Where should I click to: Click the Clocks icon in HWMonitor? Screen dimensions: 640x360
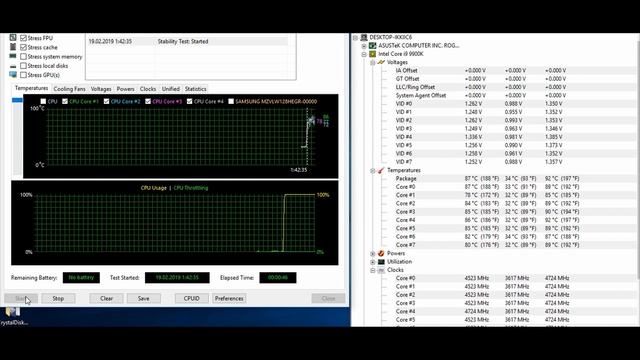[381, 270]
